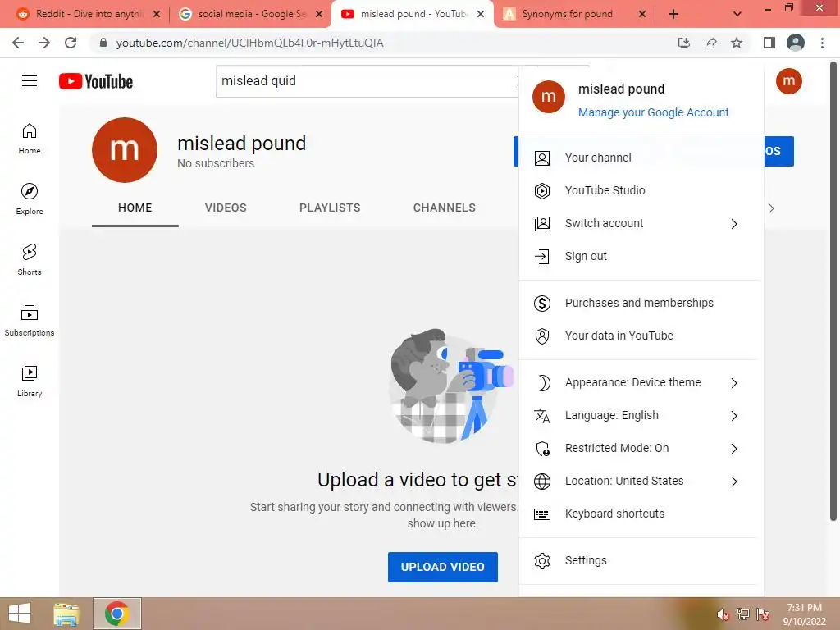Click the Keyboard shortcuts keyboard icon
This screenshot has width=840, height=630.
click(541, 514)
